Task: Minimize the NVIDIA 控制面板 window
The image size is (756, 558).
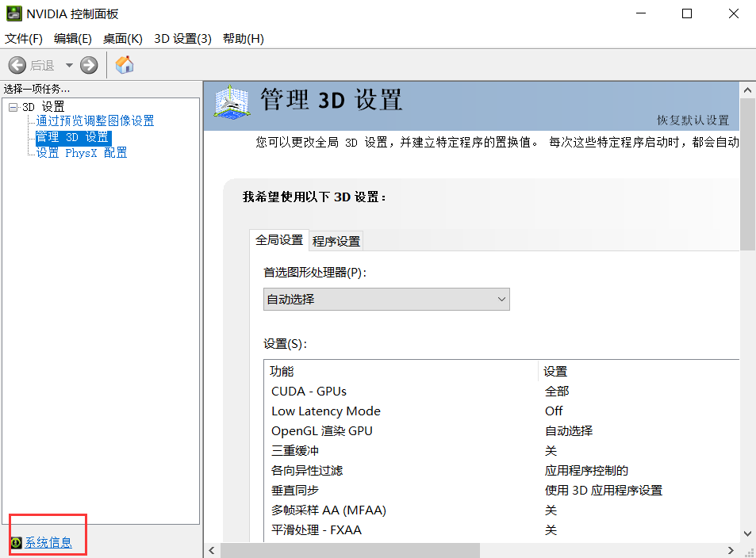Action: [641, 13]
